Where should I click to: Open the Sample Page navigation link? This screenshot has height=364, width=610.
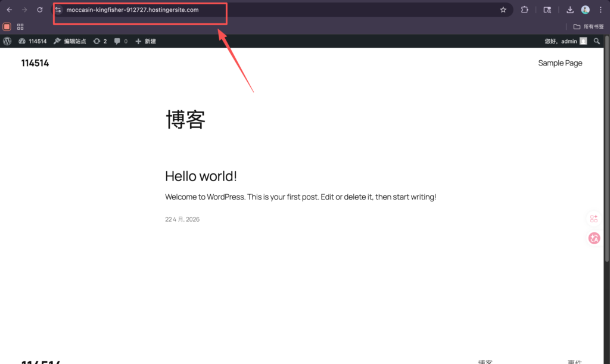(560, 63)
